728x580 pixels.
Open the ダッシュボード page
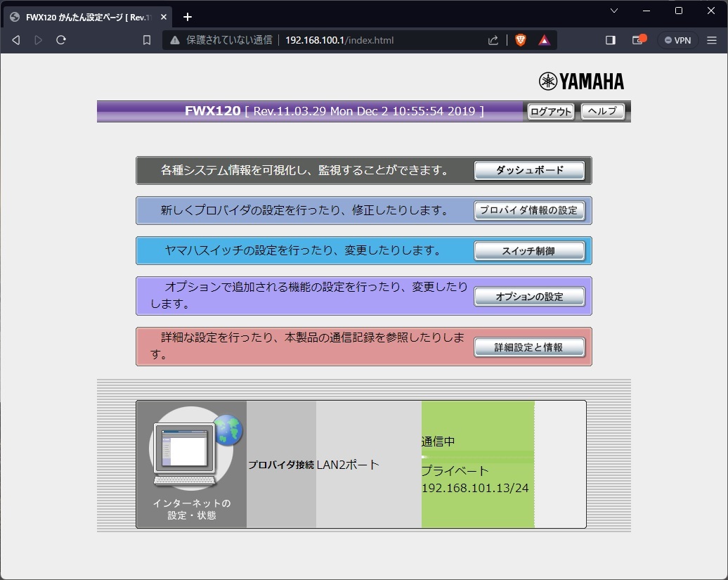(x=530, y=169)
